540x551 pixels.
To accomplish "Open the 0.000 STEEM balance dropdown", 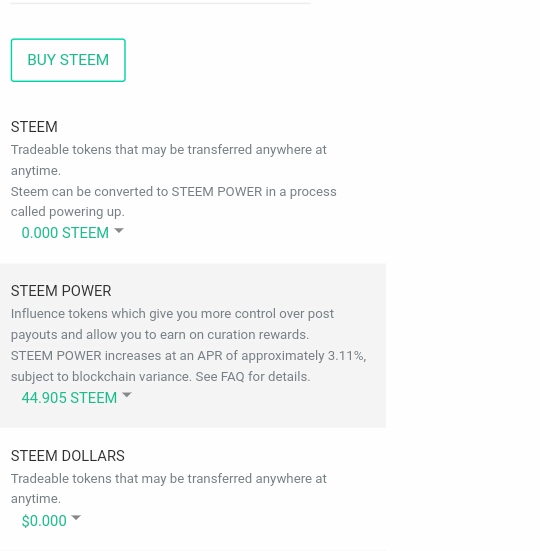I will tap(72, 233).
